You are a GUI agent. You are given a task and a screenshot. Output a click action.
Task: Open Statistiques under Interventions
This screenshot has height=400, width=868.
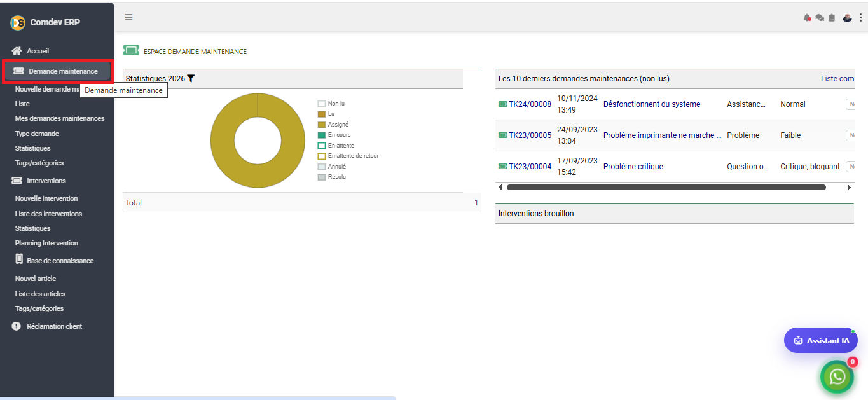[x=32, y=228]
